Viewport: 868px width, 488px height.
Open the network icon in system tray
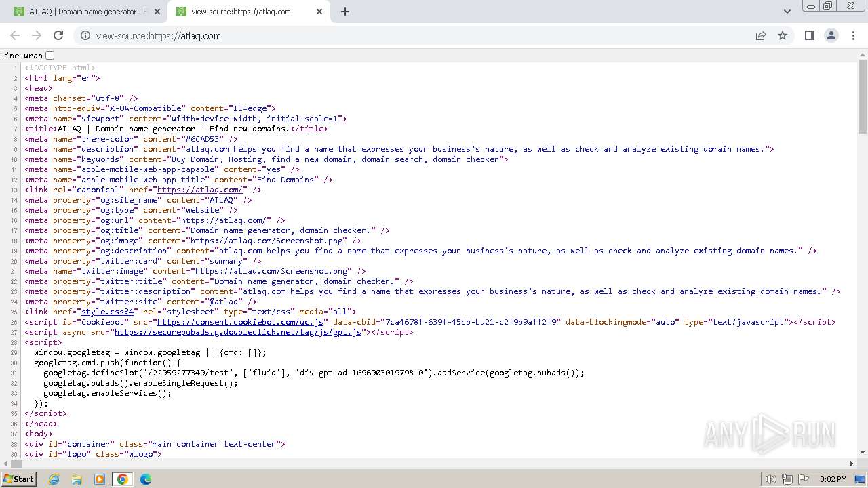point(787,479)
